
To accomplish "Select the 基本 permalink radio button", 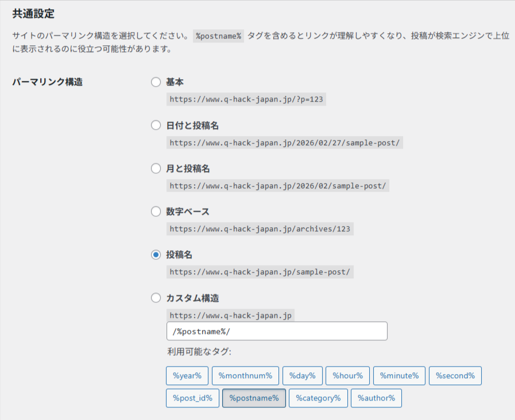I will [156, 82].
